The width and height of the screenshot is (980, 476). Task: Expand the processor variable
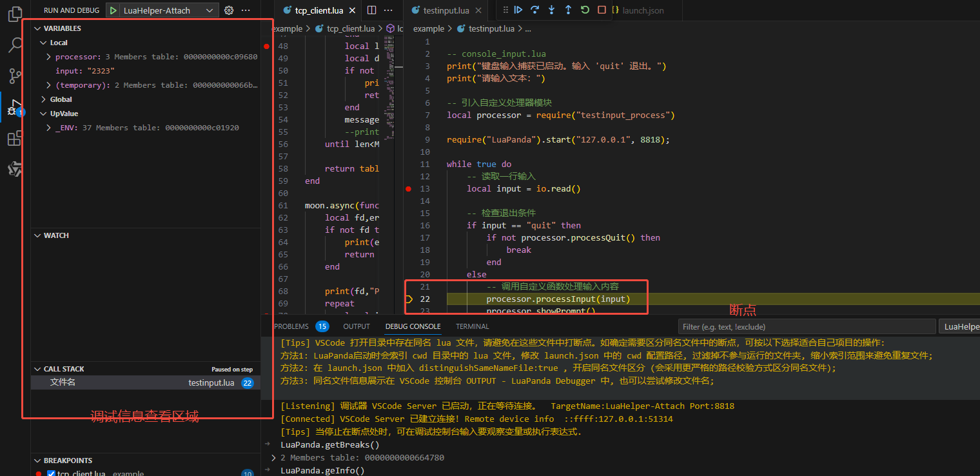[49, 57]
